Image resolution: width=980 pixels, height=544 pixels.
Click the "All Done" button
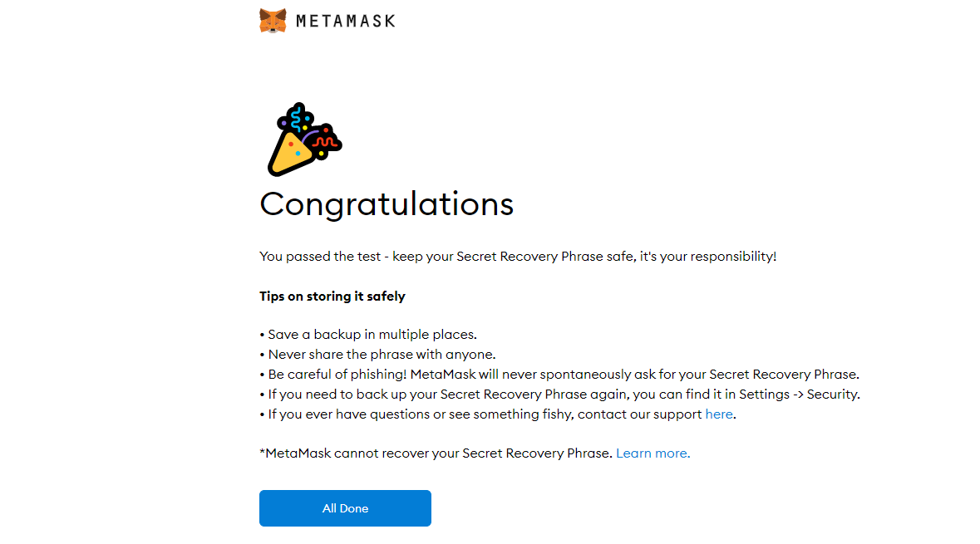point(345,508)
